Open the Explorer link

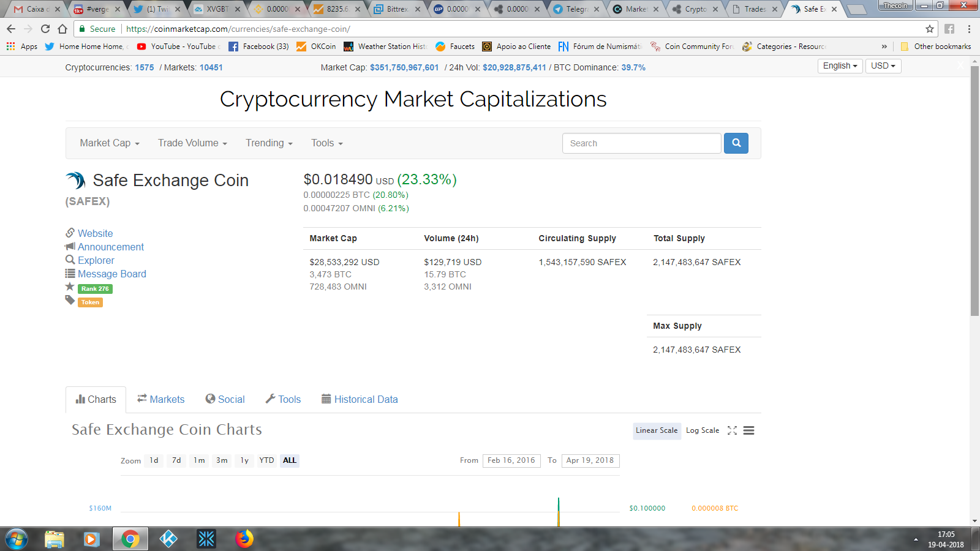96,260
